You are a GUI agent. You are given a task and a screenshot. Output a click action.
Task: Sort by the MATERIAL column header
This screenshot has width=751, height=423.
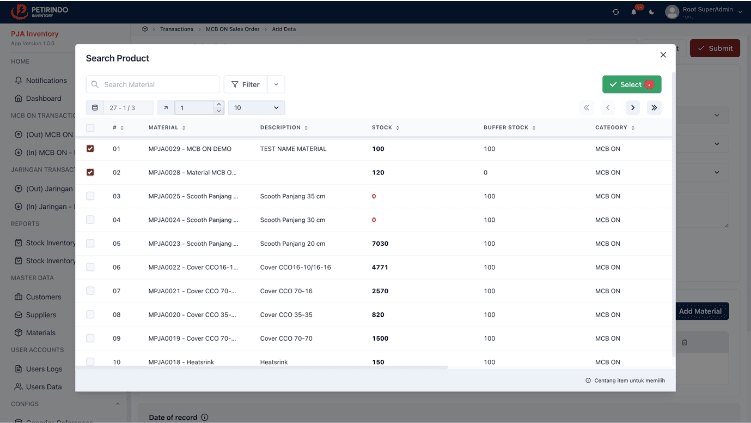coord(167,128)
